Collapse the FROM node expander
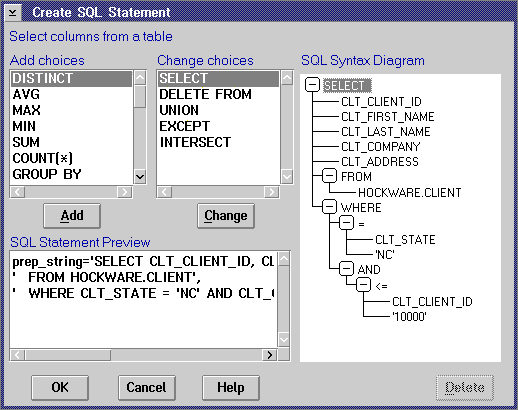The width and height of the screenshot is (518, 410). 329,175
